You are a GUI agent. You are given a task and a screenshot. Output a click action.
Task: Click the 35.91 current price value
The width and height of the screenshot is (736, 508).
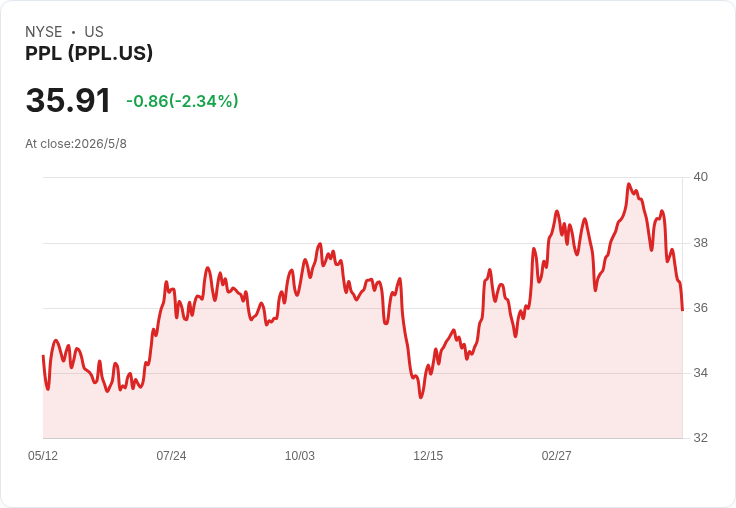click(x=68, y=100)
